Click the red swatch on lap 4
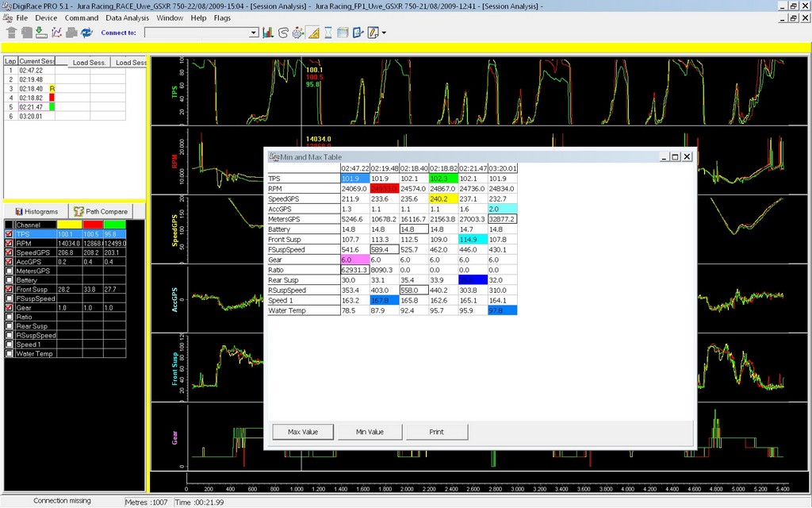Image resolution: width=812 pixels, height=508 pixels. pyautogui.click(x=52, y=98)
